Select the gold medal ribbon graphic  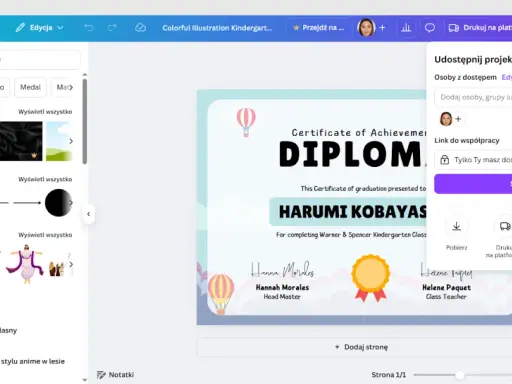[x=371, y=278]
